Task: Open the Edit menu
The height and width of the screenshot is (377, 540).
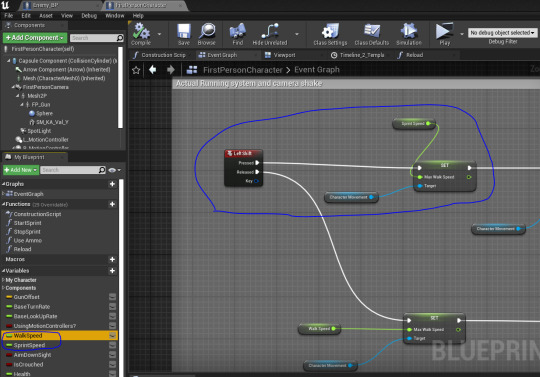Action: [x=26, y=15]
